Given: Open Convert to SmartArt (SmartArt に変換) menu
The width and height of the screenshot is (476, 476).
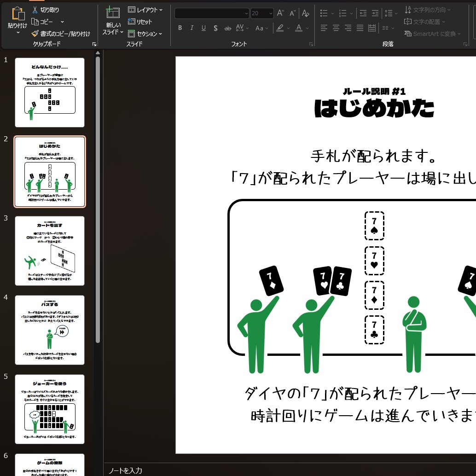Looking at the screenshot, I should [433, 34].
